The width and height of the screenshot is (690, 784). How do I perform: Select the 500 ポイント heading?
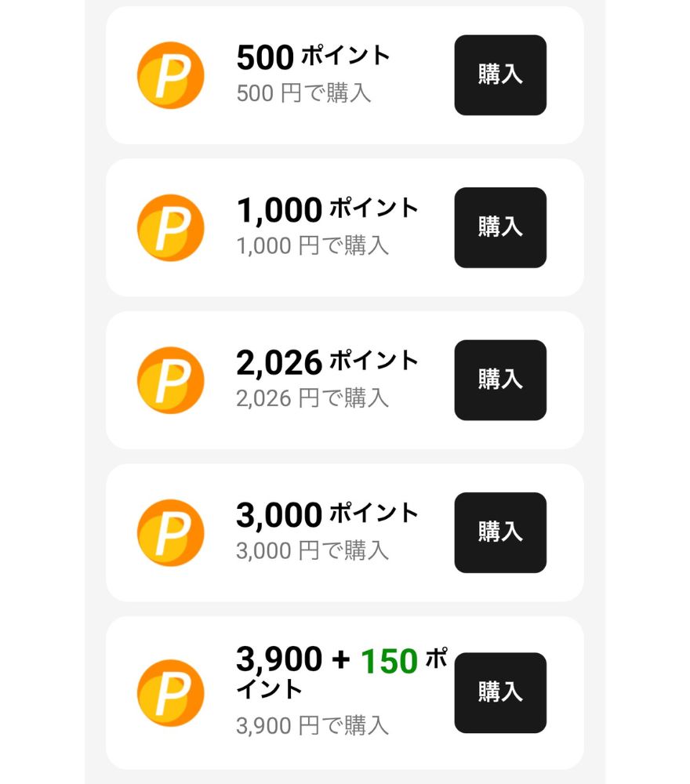pyautogui.click(x=313, y=56)
